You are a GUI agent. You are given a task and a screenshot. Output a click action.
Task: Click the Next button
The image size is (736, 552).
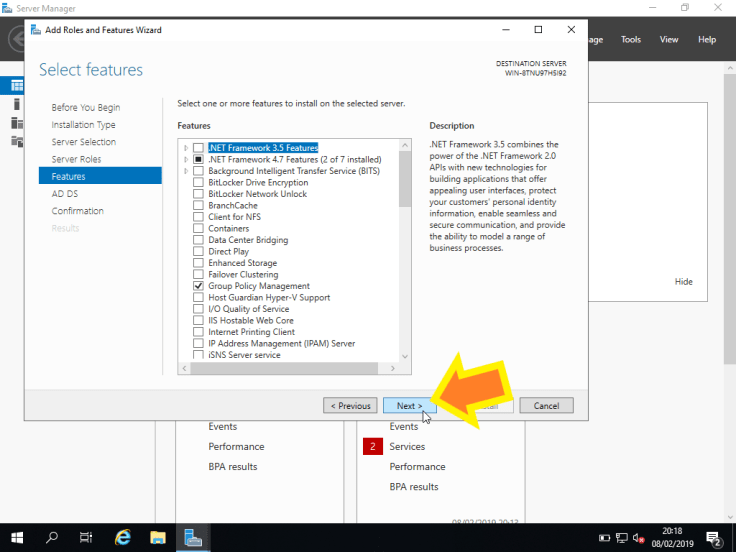pos(409,406)
